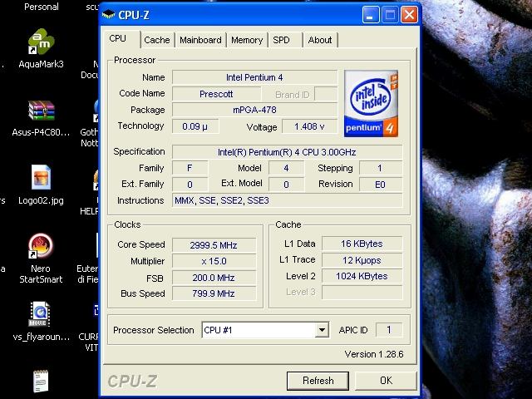
Task: Click the Refresh button
Action: pos(318,381)
